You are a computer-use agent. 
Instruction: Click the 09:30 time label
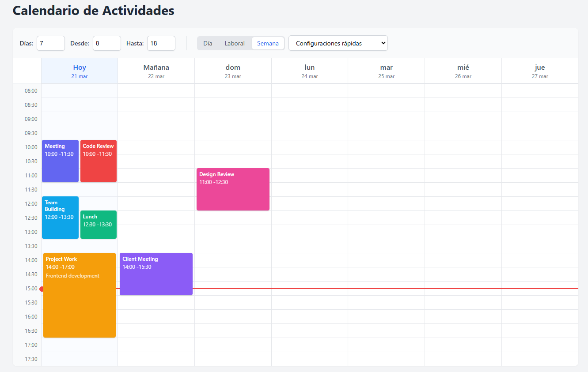point(31,133)
